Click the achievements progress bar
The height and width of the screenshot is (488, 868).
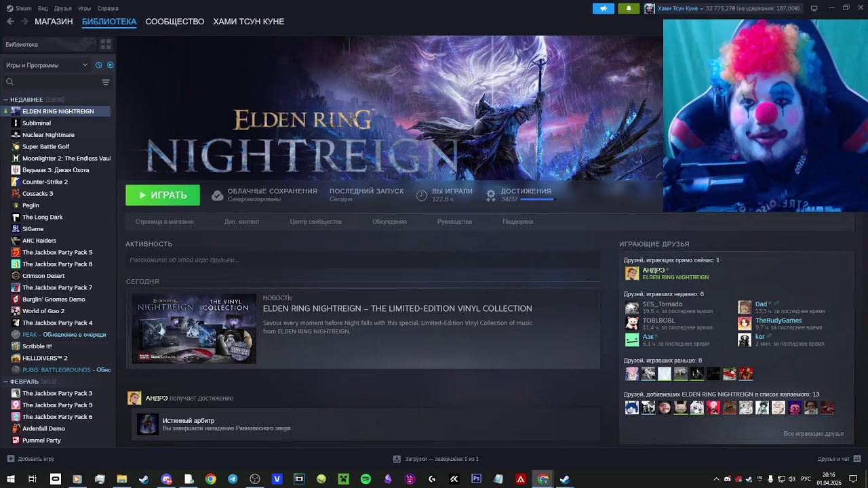(x=537, y=199)
